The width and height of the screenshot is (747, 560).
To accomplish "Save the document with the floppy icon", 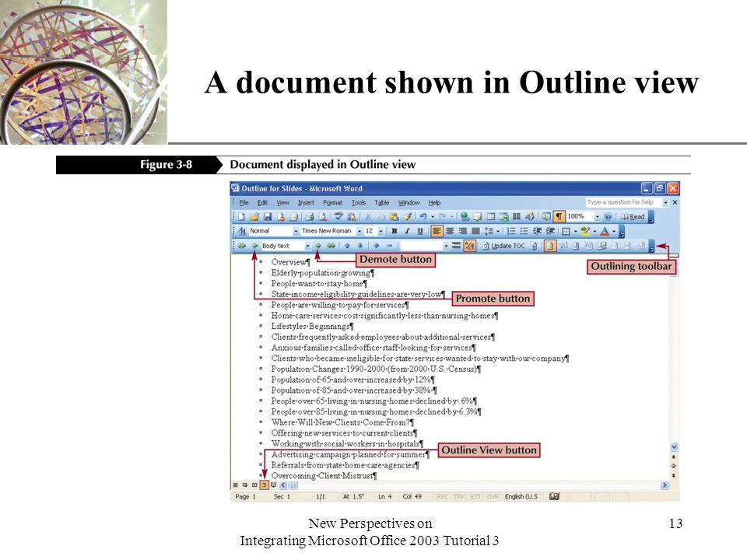I will pyautogui.click(x=267, y=217).
